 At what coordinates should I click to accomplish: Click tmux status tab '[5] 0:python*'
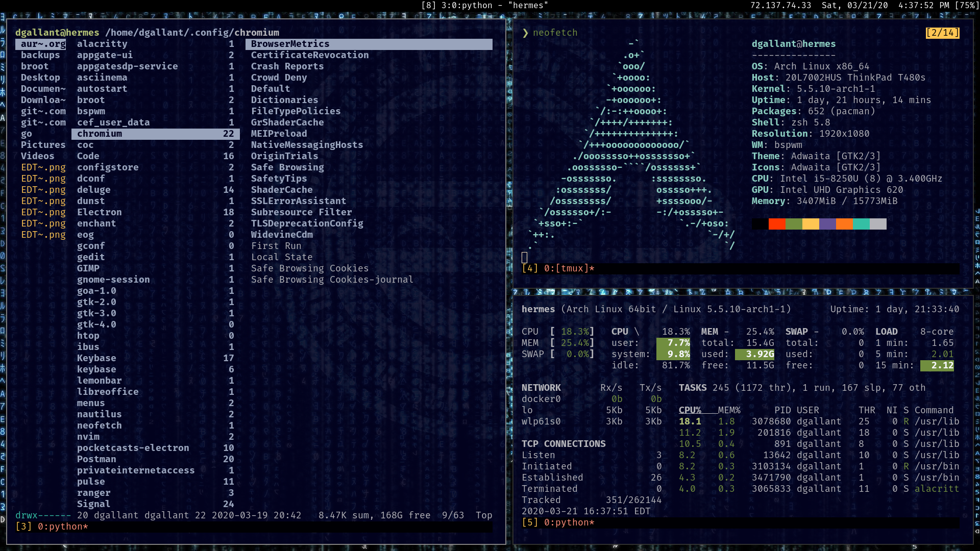coord(558,522)
